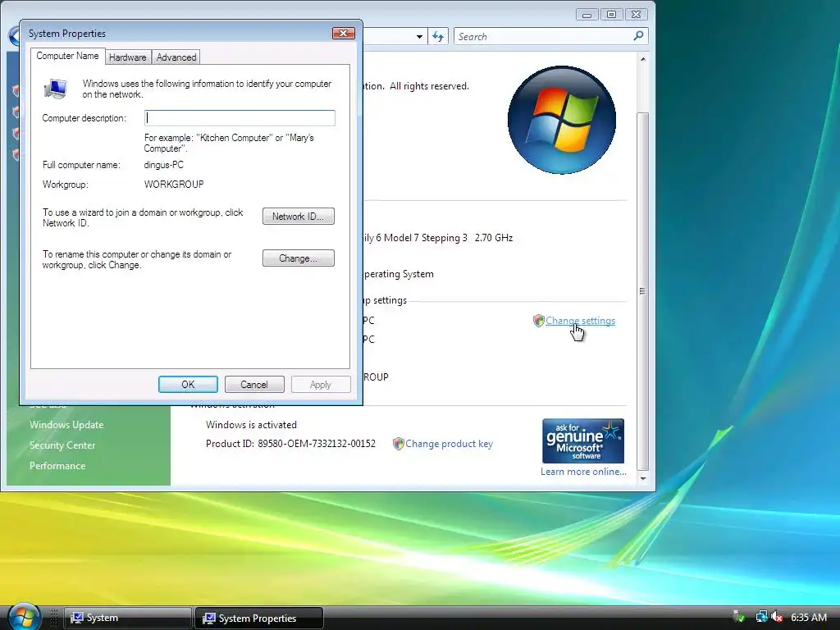Close the System Properties dialog
This screenshot has width=840, height=630.
click(344, 33)
